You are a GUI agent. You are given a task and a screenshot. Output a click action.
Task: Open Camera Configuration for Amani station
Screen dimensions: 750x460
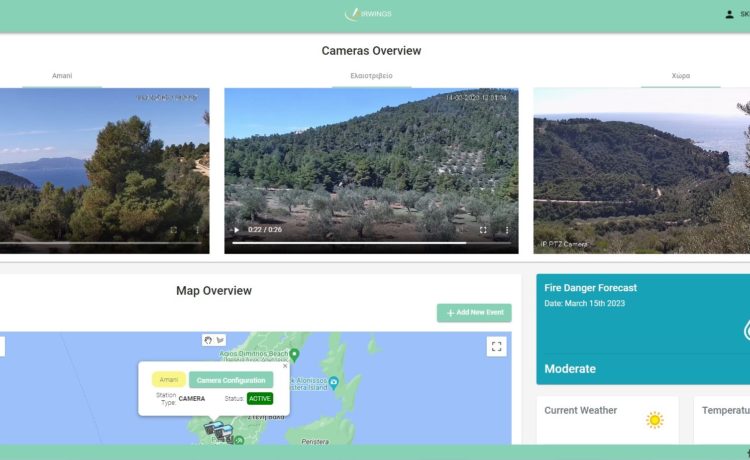coord(231,380)
